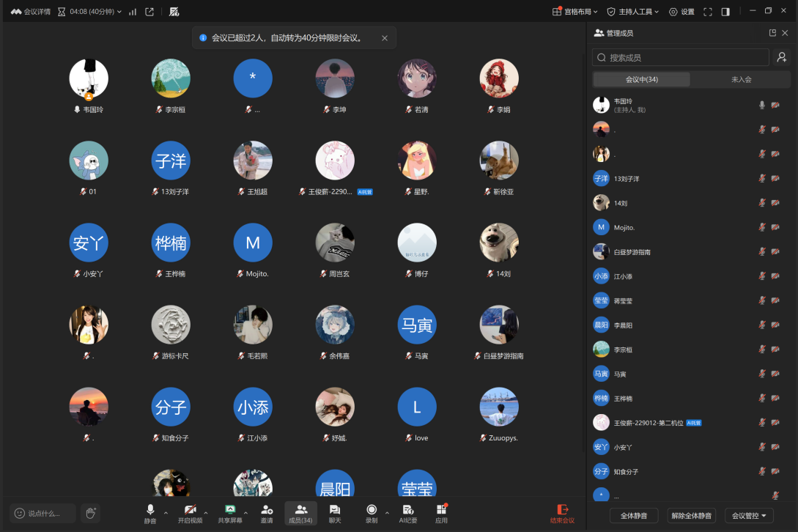This screenshot has height=532, width=798.
Task: Switch to the 未入会 tab
Action: pos(741,79)
